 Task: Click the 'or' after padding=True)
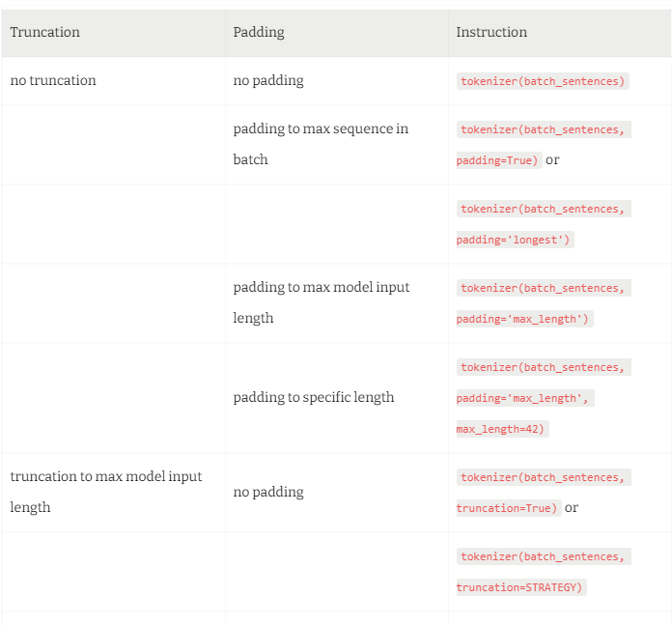552,159
